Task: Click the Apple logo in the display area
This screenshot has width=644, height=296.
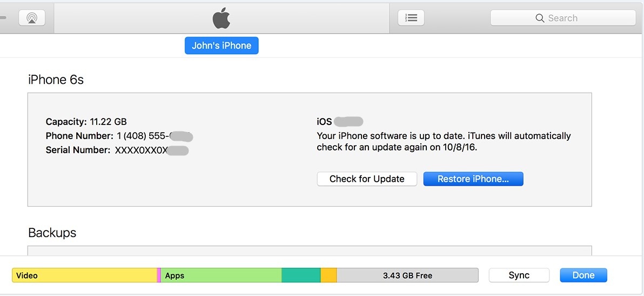Action: click(x=222, y=18)
